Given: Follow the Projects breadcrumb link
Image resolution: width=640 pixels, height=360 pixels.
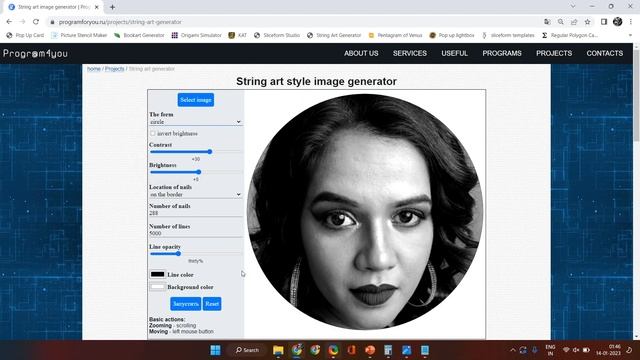Looking at the screenshot, I should 114,69.
